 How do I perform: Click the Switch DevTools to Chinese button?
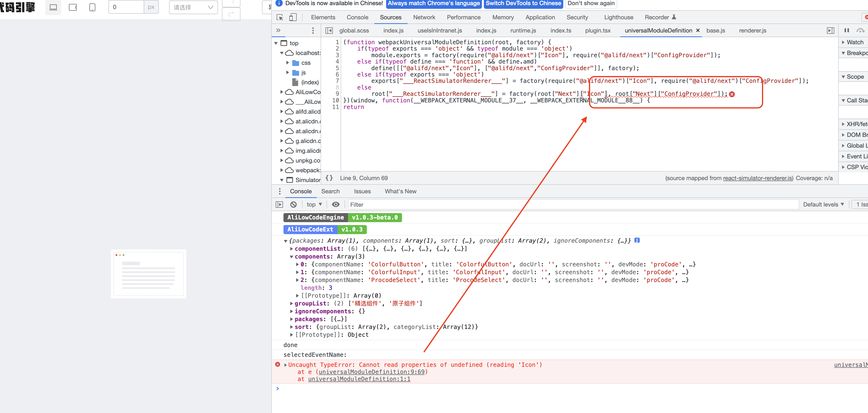pos(523,4)
